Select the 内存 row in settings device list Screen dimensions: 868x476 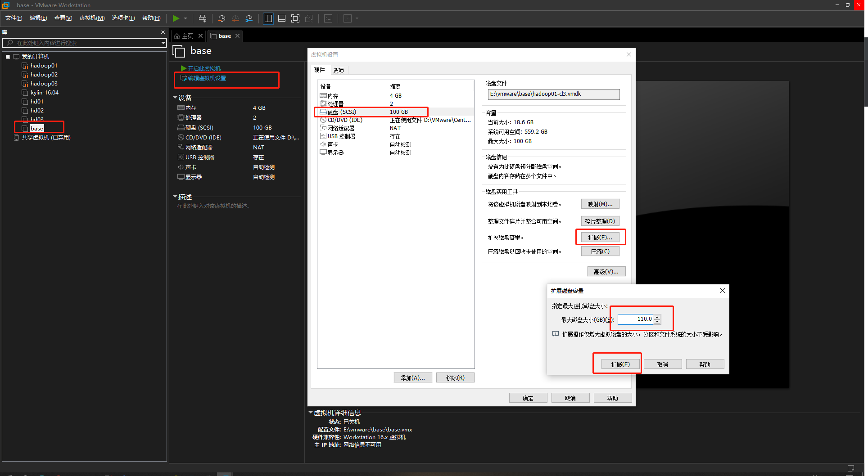[396, 96]
